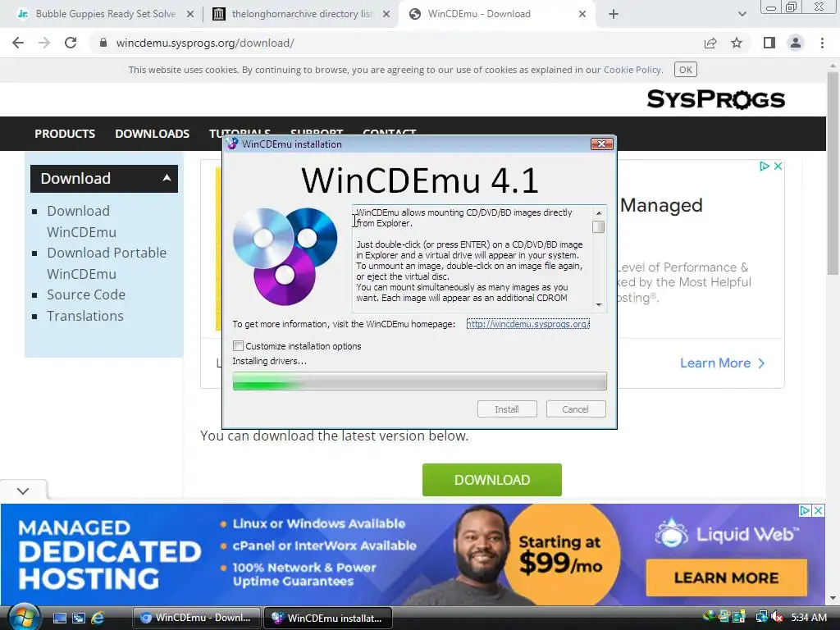Click the muted volume tray icon
This screenshot has height=630, width=840.
pos(777,617)
